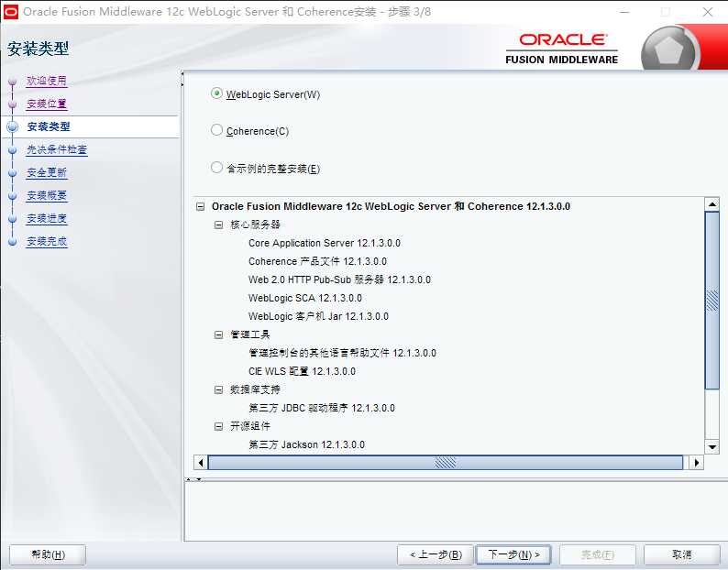Click the 欢迎使用 step bullet icon
The image size is (728, 570).
(x=13, y=82)
